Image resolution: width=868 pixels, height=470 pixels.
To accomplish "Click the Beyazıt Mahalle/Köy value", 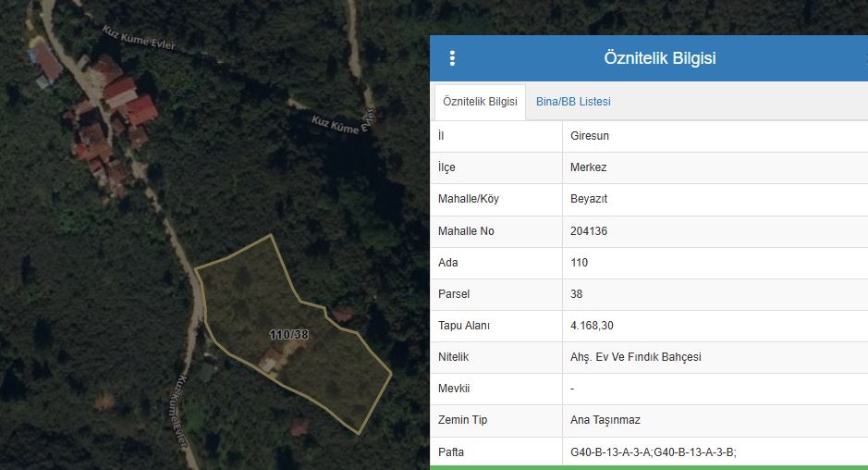I will click(589, 199).
